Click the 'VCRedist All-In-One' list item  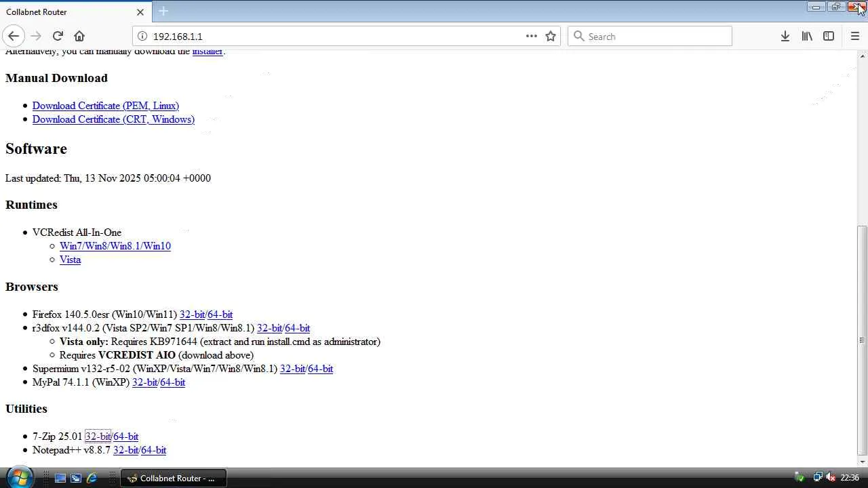point(77,232)
